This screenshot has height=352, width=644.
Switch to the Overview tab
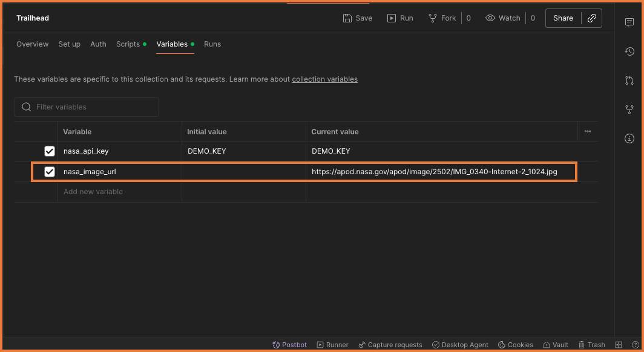33,44
